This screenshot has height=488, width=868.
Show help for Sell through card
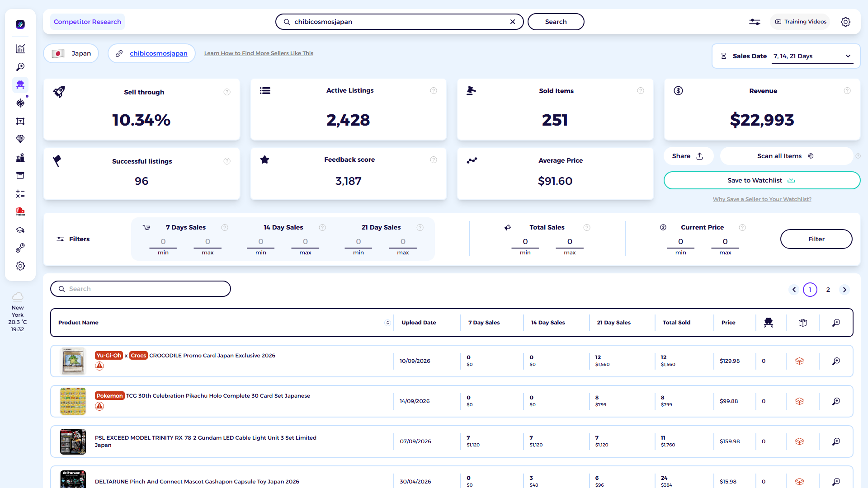[x=227, y=92]
